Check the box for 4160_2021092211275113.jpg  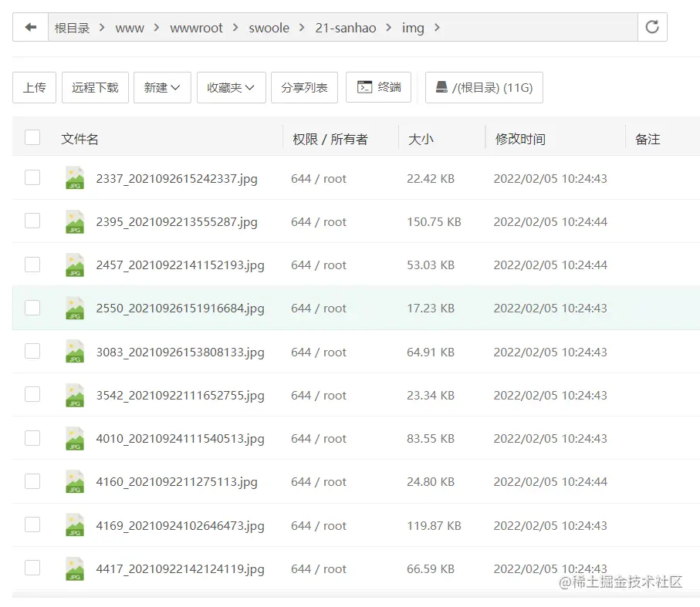(x=32, y=481)
